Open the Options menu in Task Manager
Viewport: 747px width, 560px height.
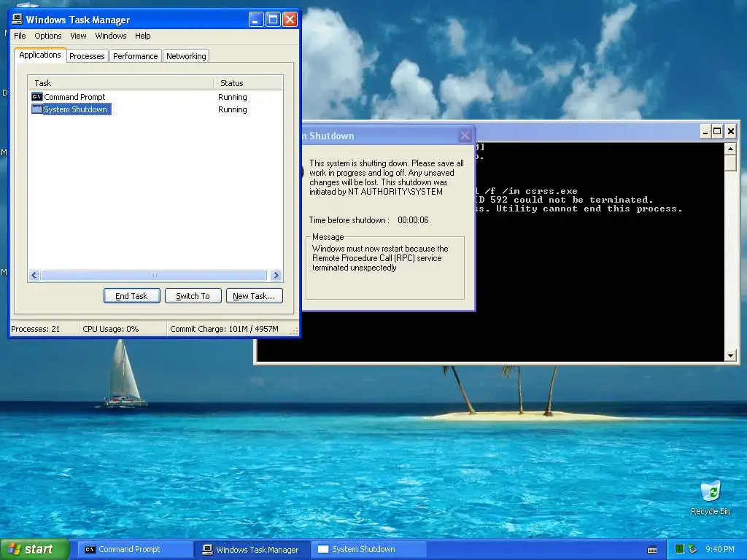coord(47,36)
